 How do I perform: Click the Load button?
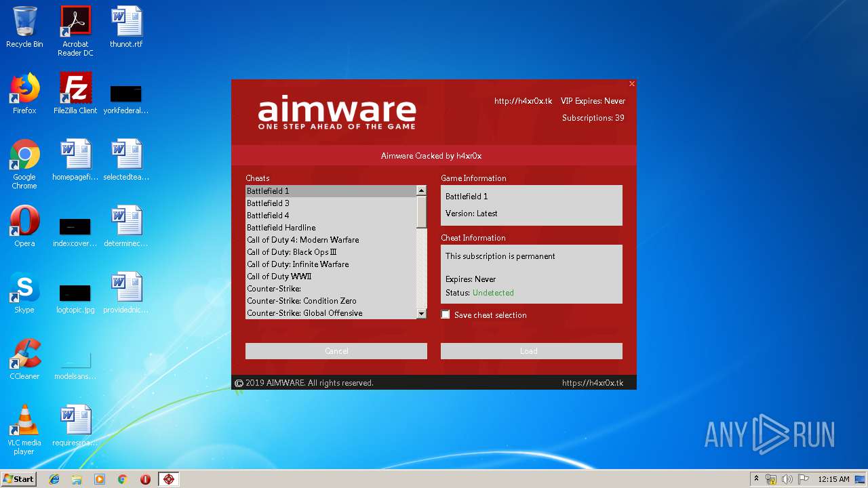pyautogui.click(x=532, y=351)
